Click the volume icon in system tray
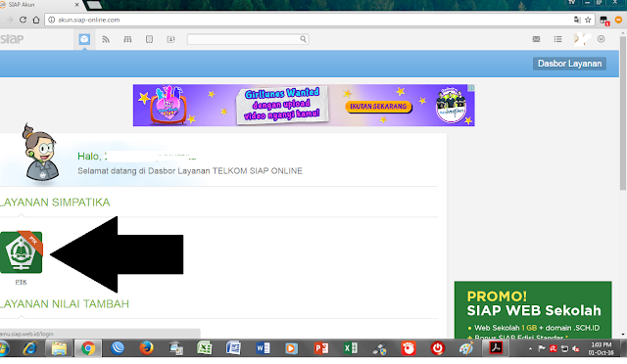 575,348
